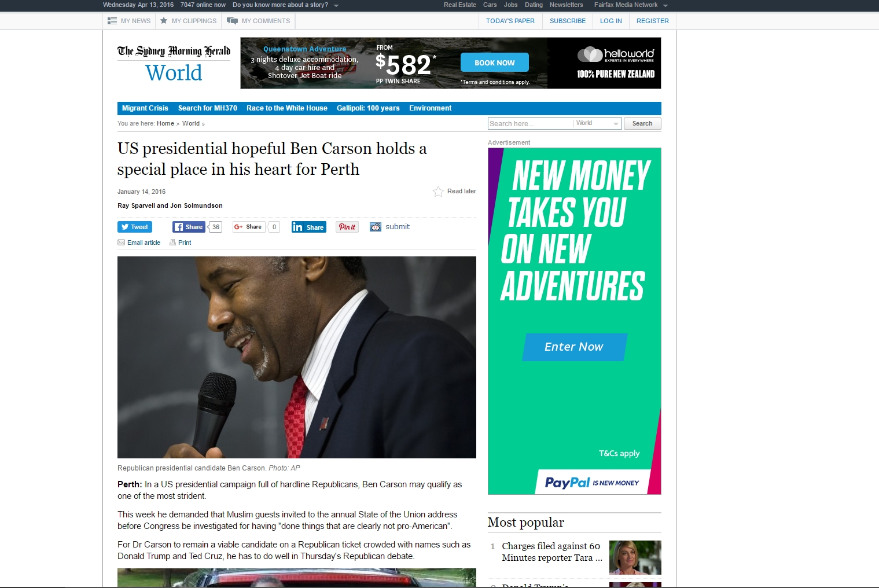Submit article to Reddit
The image size is (879, 588).
click(x=389, y=227)
